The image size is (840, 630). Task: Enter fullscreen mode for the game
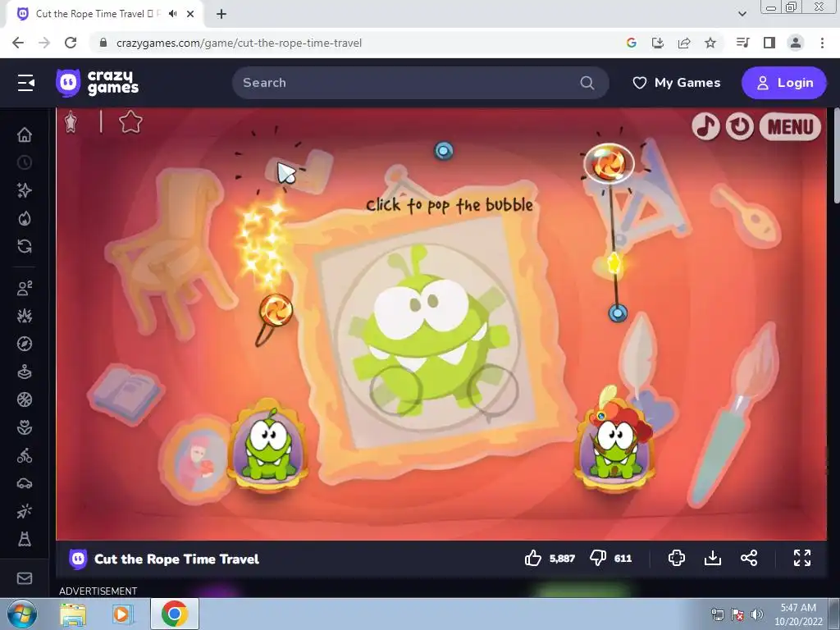point(802,558)
